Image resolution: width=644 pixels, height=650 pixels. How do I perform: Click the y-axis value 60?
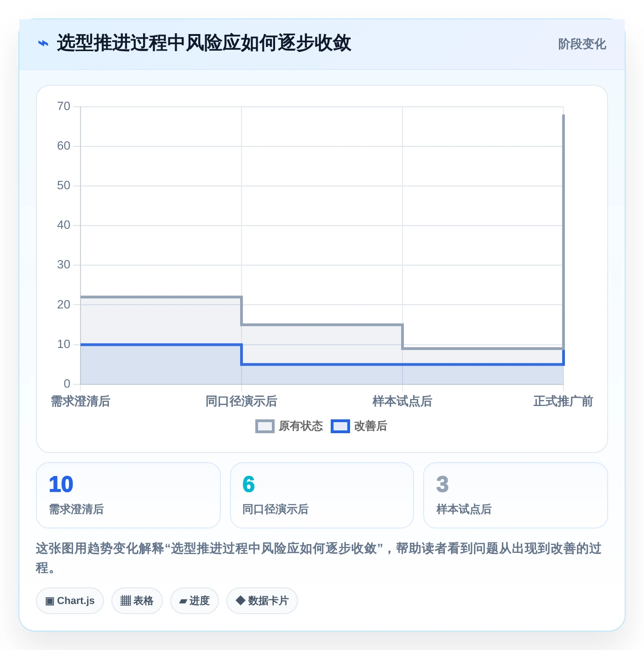tap(63, 146)
